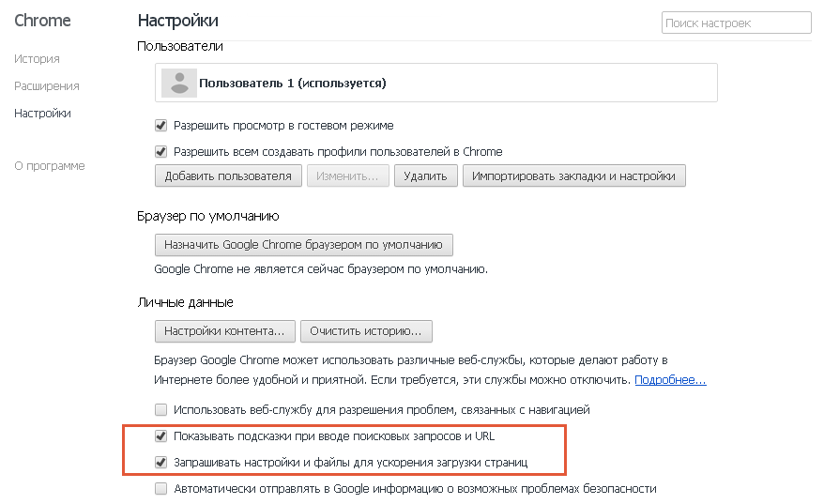Select Настройки in the sidebar
The image size is (824, 504).
(42, 114)
